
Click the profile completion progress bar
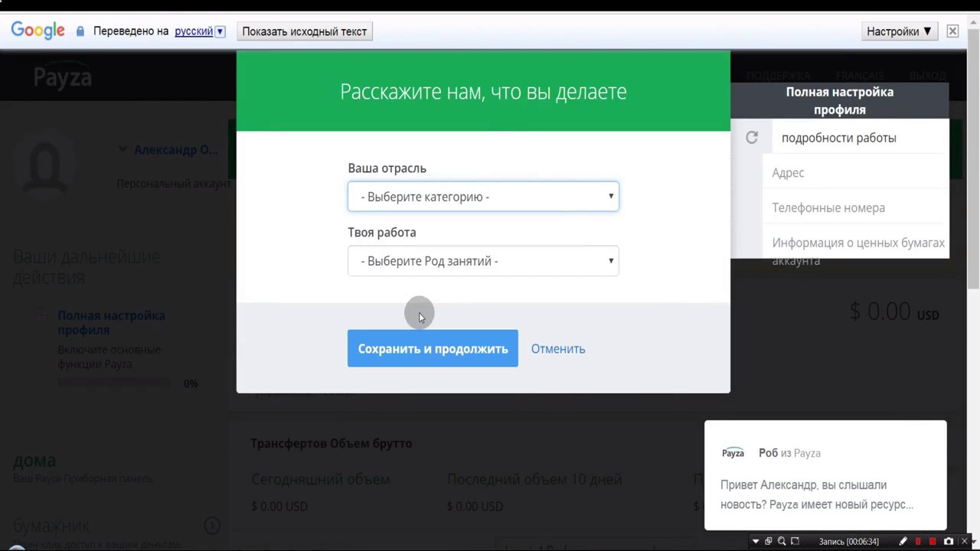click(115, 383)
